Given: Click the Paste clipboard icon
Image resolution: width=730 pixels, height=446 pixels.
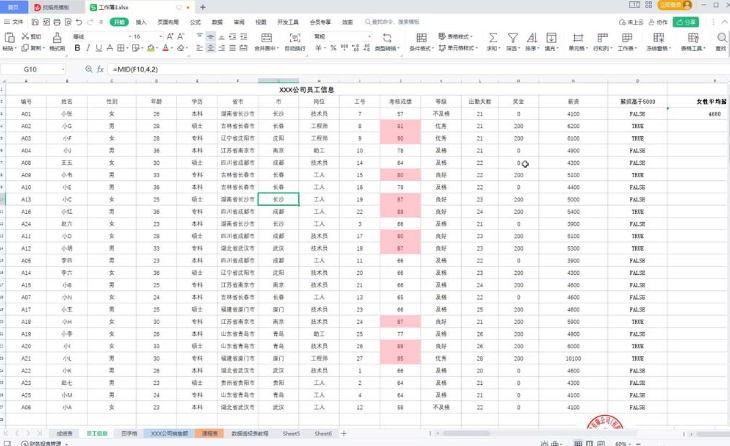Looking at the screenshot, I should click(x=9, y=38).
